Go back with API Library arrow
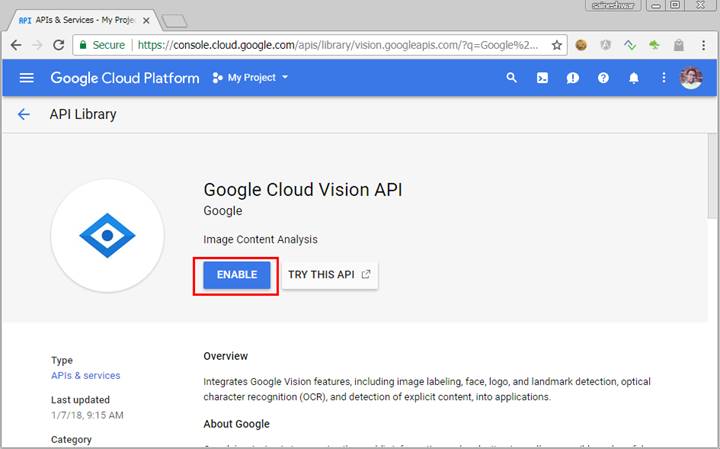720x449 pixels. point(23,114)
